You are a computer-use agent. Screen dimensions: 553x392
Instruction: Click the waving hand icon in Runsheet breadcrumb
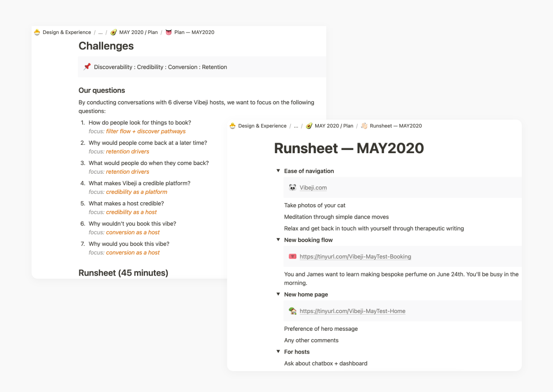point(364,126)
